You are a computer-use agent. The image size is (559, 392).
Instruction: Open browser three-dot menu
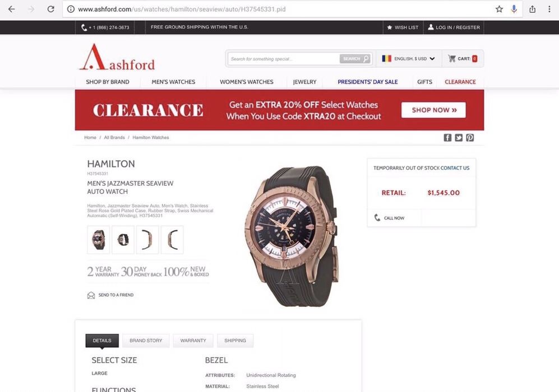click(549, 10)
